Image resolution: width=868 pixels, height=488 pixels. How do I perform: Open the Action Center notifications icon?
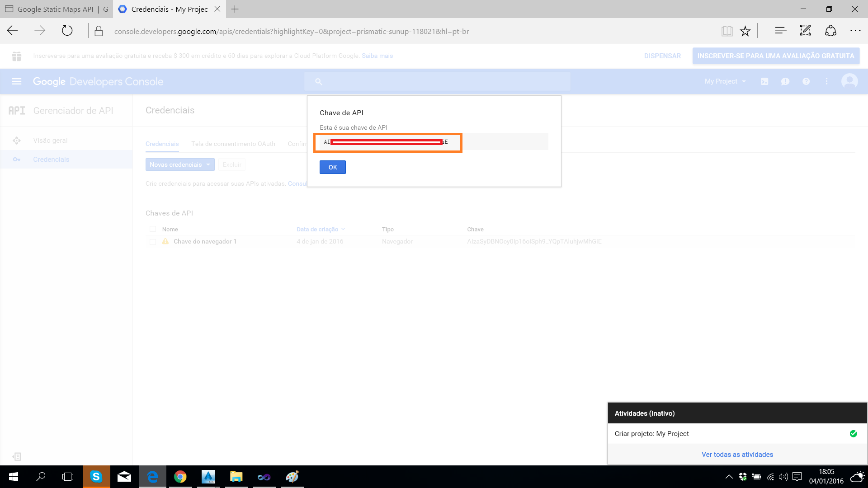(x=797, y=477)
